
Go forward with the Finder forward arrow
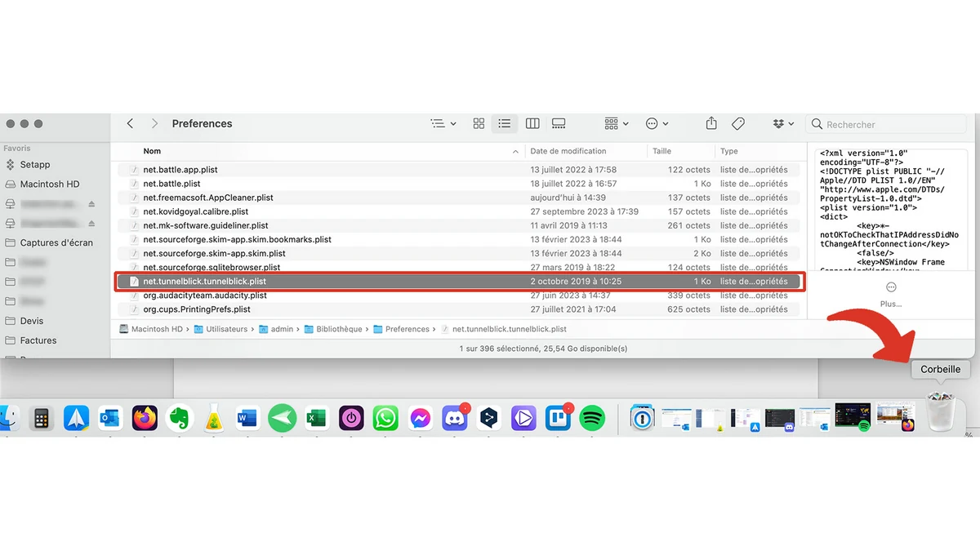154,123
